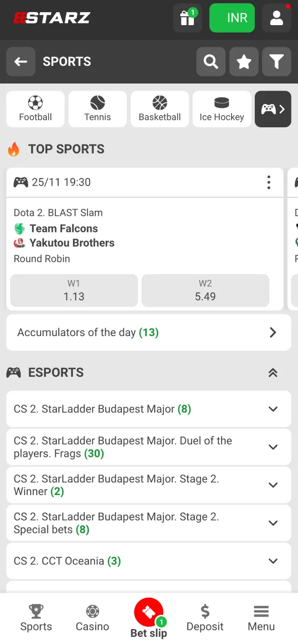Expand CS 2. StarLadder Budapest Major list

pyautogui.click(x=148, y=409)
